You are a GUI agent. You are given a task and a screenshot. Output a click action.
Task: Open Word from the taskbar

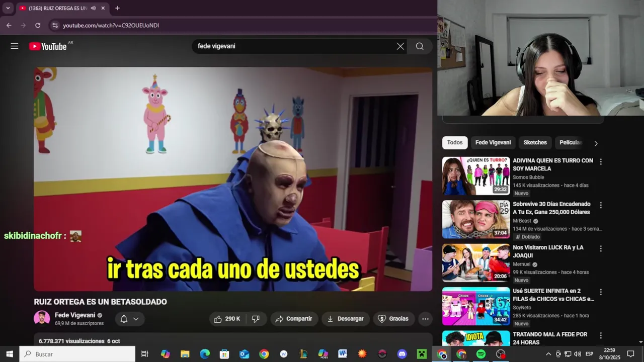pyautogui.click(x=343, y=354)
